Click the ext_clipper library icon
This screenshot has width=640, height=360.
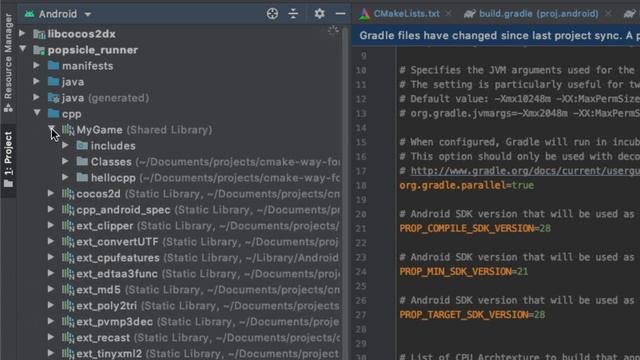click(x=68, y=226)
